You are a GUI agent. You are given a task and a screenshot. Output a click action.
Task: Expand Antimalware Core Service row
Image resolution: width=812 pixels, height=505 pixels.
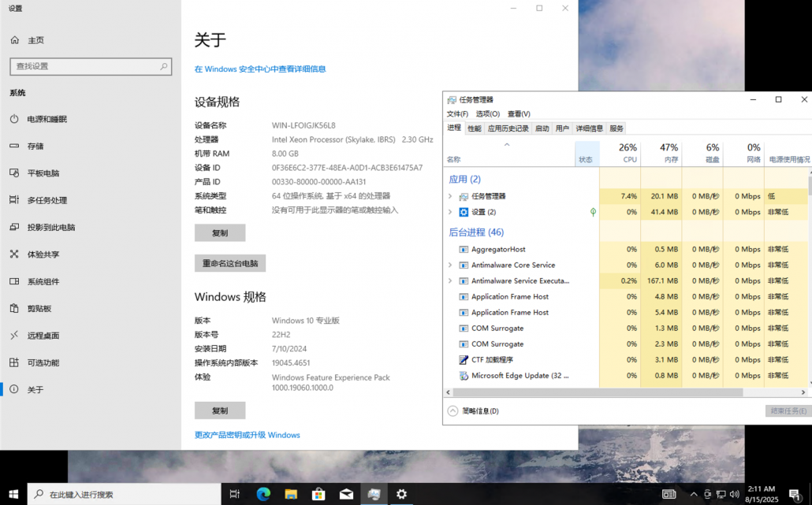(x=450, y=265)
